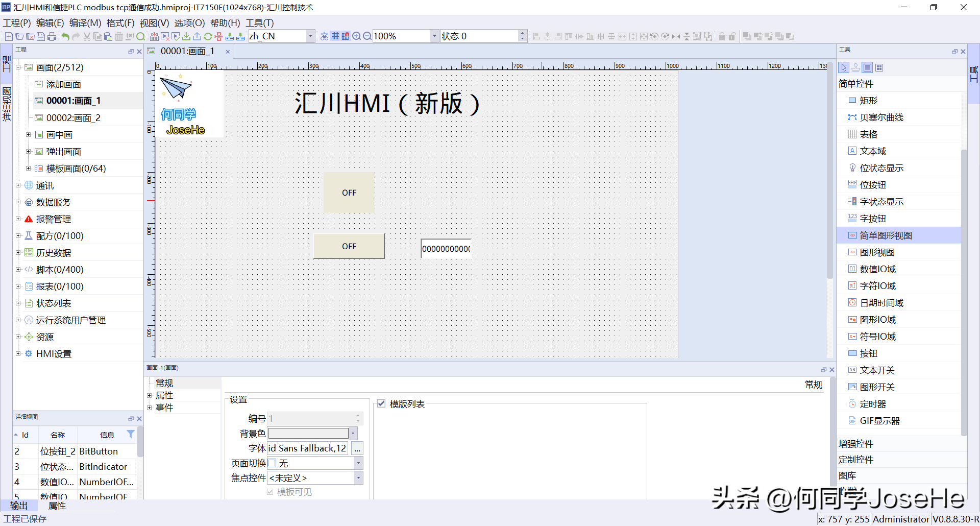Click the font browse ellipsis button
The image size is (980, 526).
(x=357, y=448)
